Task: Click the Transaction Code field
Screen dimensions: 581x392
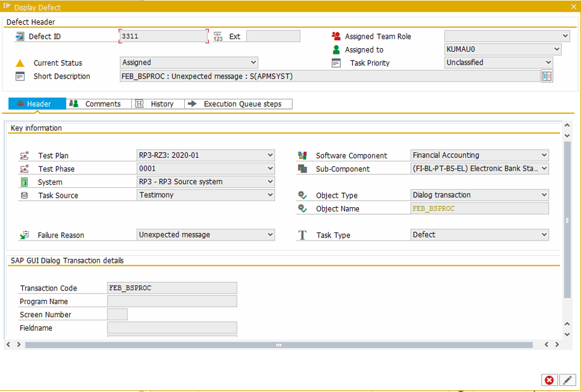Action: click(172, 288)
